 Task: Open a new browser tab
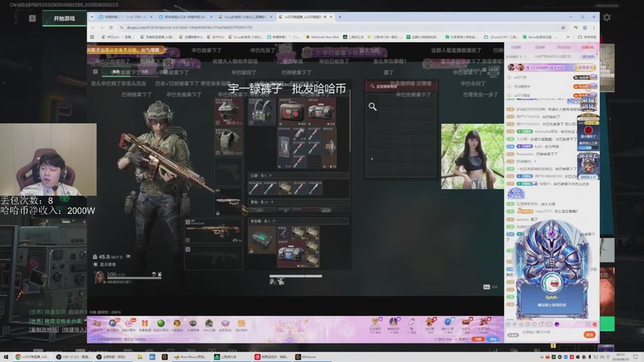click(340, 17)
